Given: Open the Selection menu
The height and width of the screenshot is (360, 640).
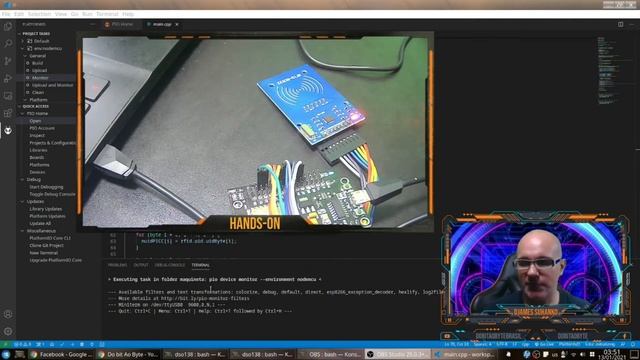Looking at the screenshot, I should tap(39, 14).
